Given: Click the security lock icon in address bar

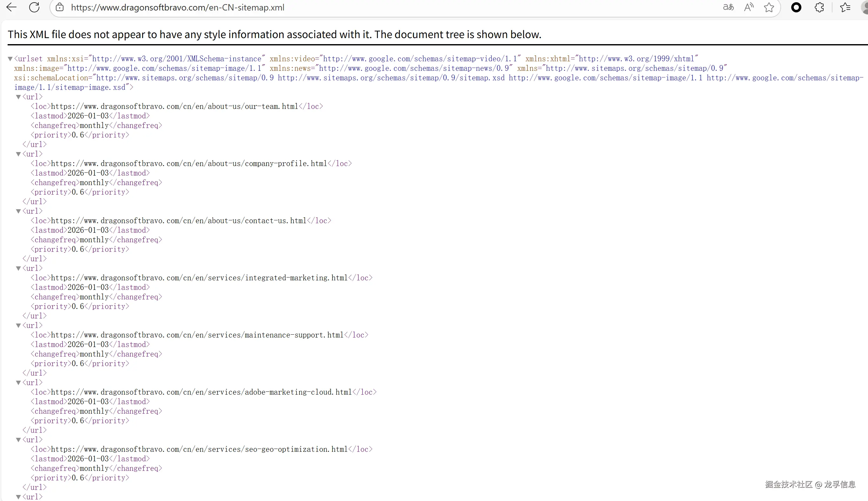Looking at the screenshot, I should (59, 7).
